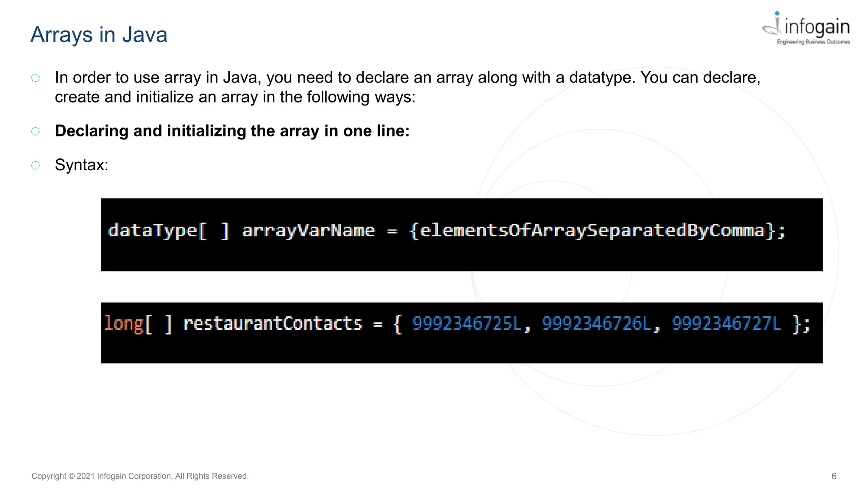
Task: Click the Engineering Business Outcomes tagline
Action: point(813,42)
